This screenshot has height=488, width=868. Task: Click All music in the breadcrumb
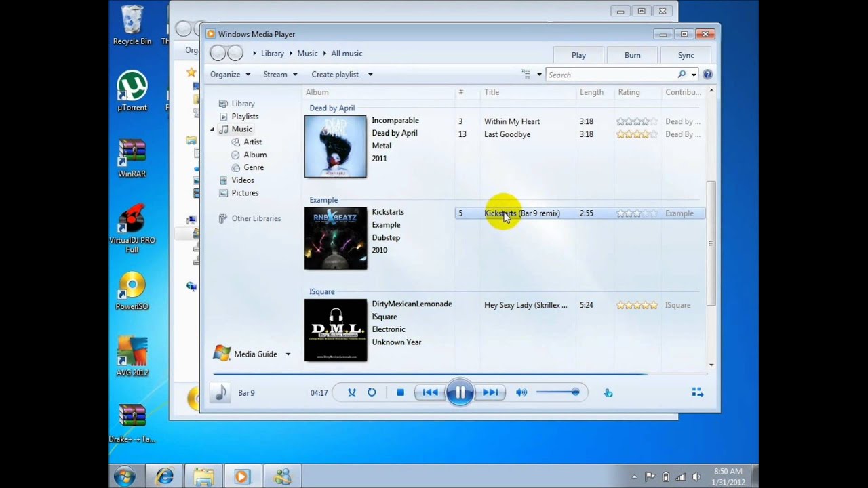pos(347,54)
